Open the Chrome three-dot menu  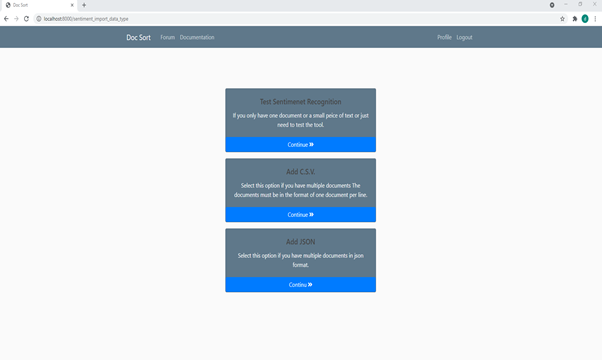coord(595,19)
